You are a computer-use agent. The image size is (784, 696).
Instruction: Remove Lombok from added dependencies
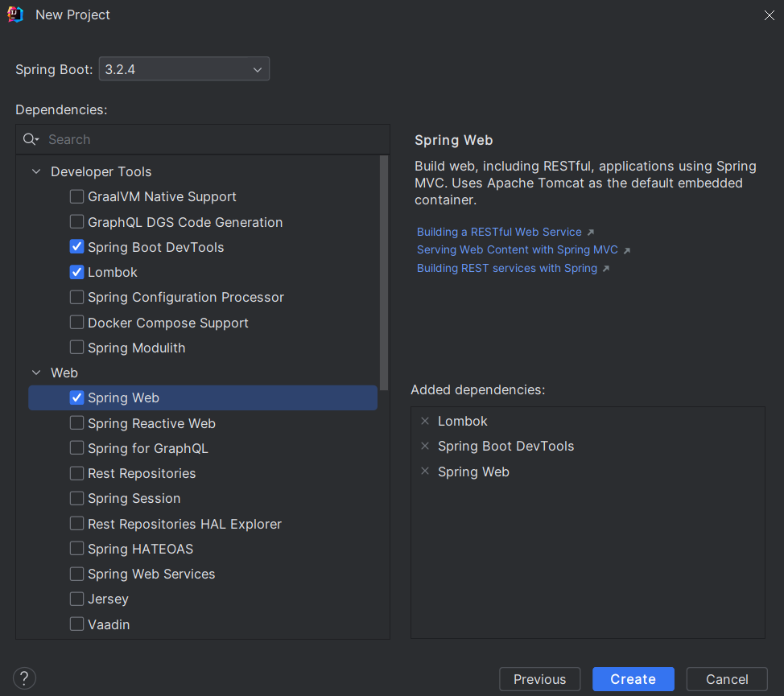(425, 421)
